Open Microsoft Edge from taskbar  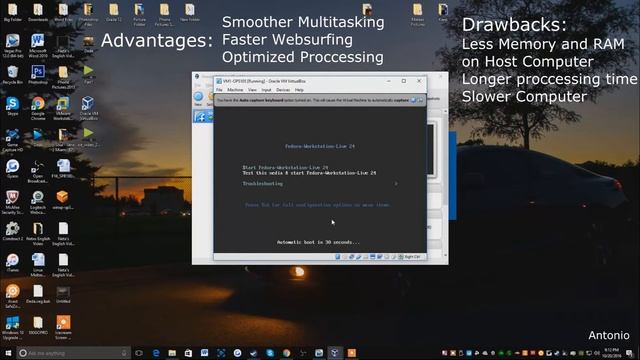pos(156,353)
